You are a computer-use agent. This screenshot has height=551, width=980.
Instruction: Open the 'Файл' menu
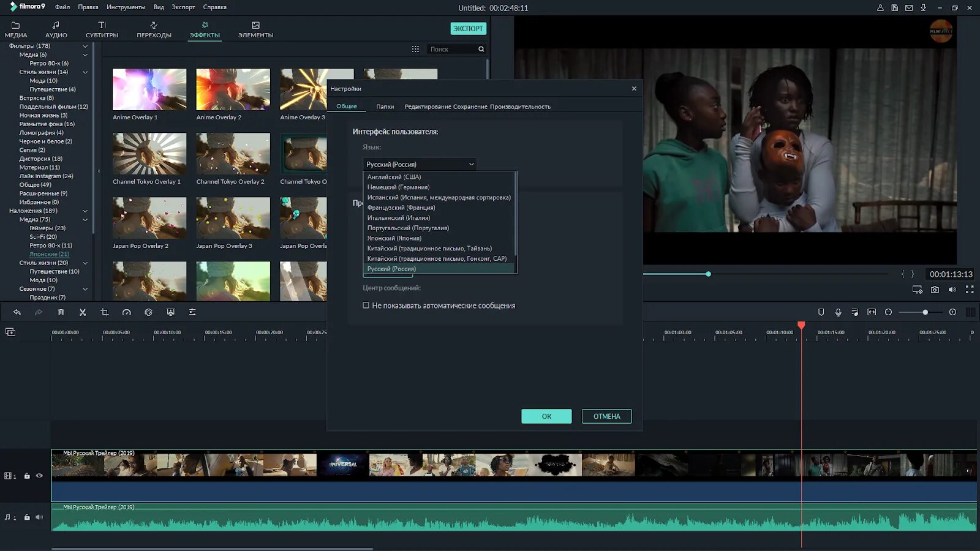(x=62, y=7)
